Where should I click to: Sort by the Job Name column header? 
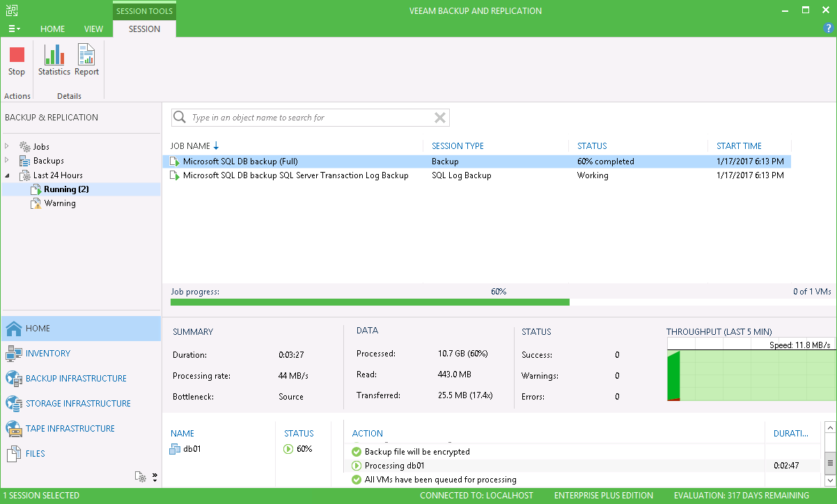(190, 146)
